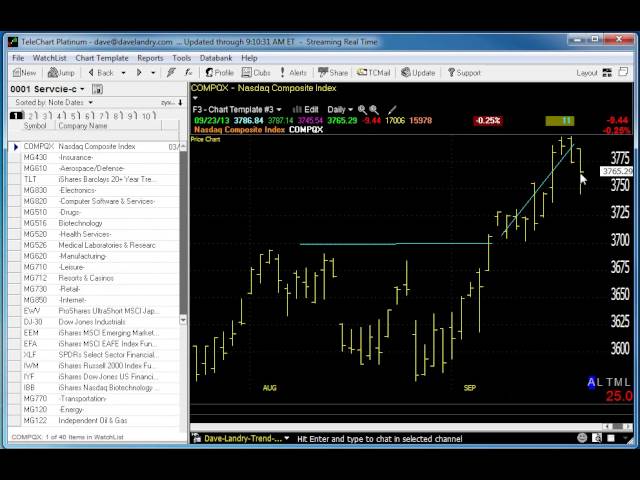Click the olive green 11 indicator box
Screen dimensions: 640x480
(x=560, y=121)
